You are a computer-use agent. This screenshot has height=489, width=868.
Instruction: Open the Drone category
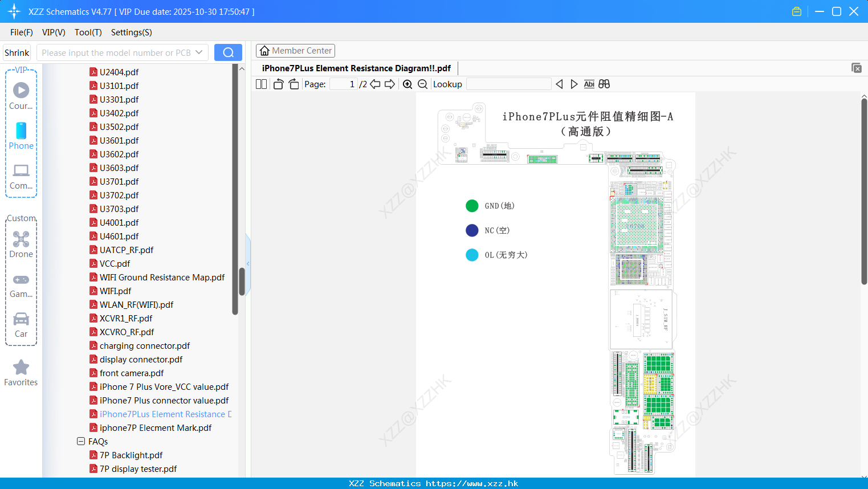click(21, 244)
